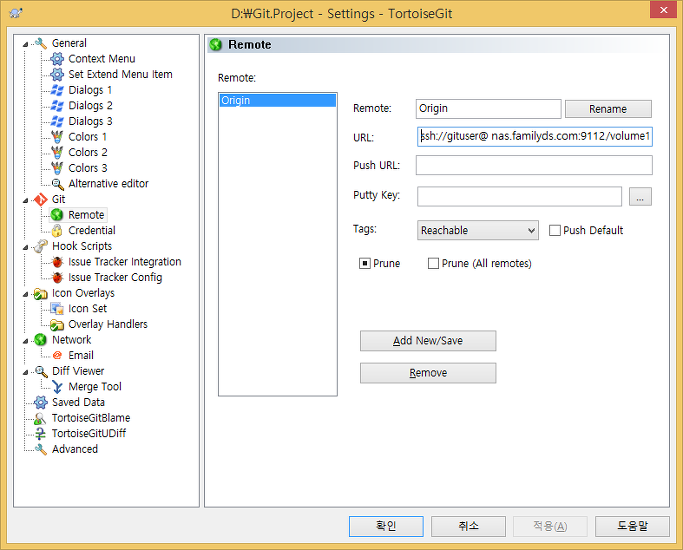Browse for Putty Key file
This screenshot has width=683, height=550.
click(640, 197)
